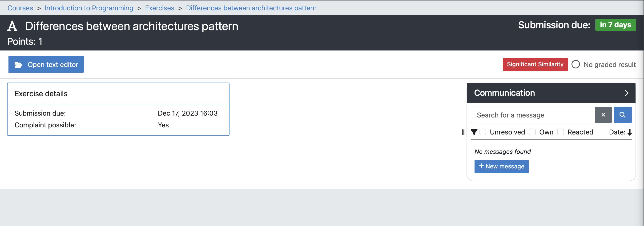The width and height of the screenshot is (644, 226).
Task: Click the sidebar collapse handle beside the filters
Action: (x=463, y=133)
